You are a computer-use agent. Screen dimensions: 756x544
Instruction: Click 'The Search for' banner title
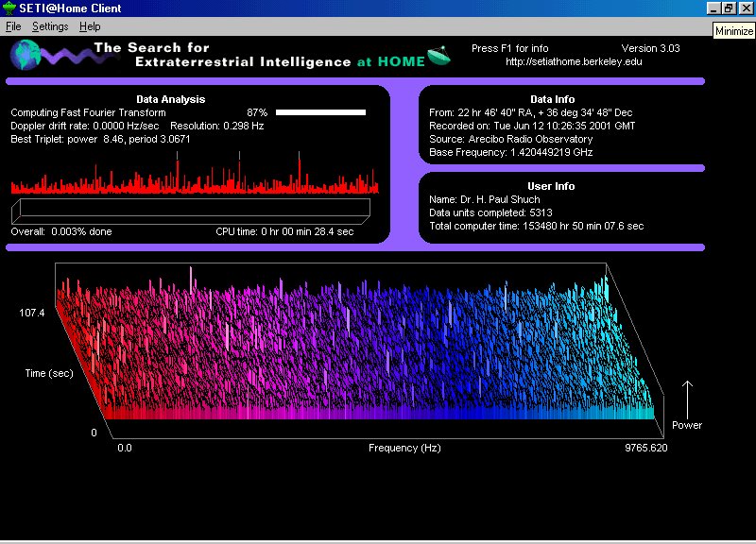click(152, 47)
